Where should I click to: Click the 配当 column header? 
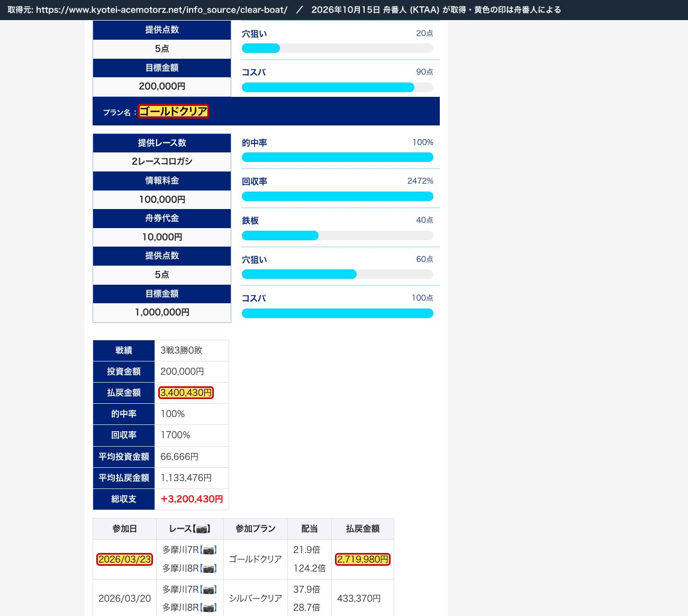click(x=310, y=529)
